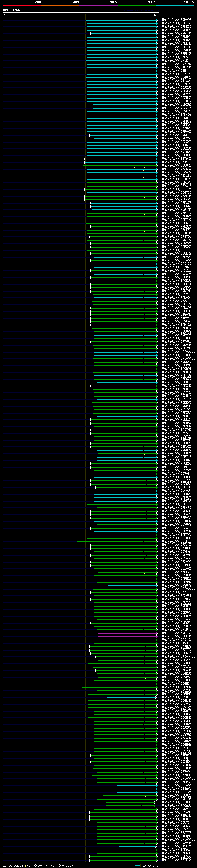Choose the UniRef100_Q2HTD0 hit
Viewport: 197px width, 868px height.
[x=177, y=487]
